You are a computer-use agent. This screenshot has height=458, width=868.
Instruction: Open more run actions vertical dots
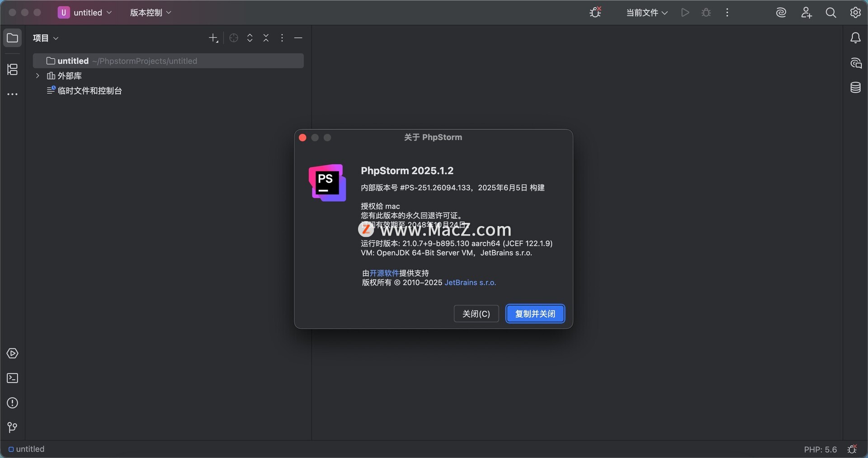tap(727, 13)
